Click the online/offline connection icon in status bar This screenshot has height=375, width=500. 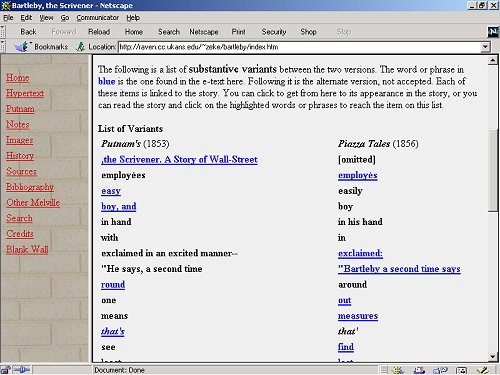click(22, 370)
